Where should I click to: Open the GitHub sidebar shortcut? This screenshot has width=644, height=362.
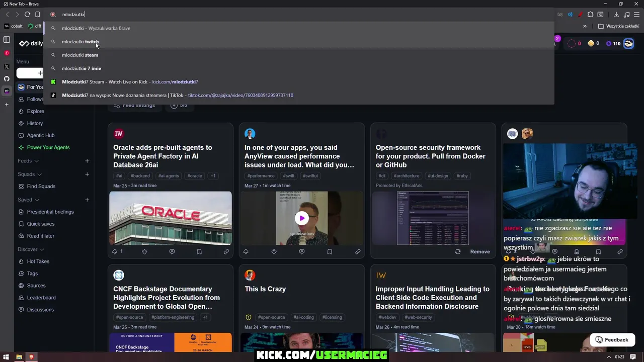[7, 79]
